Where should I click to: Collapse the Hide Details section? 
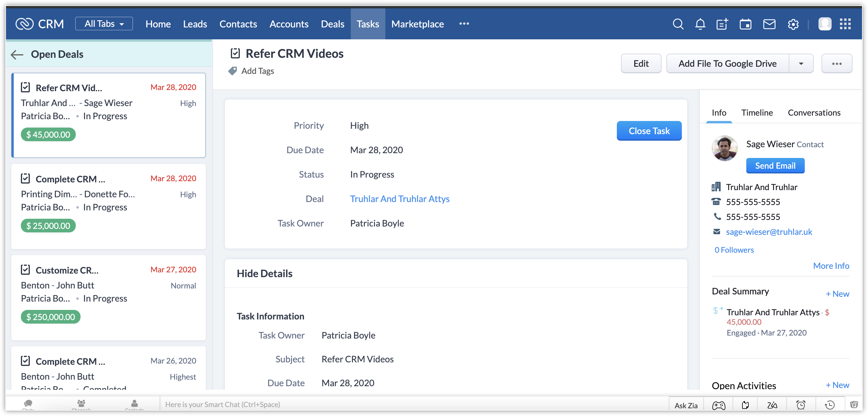point(264,274)
